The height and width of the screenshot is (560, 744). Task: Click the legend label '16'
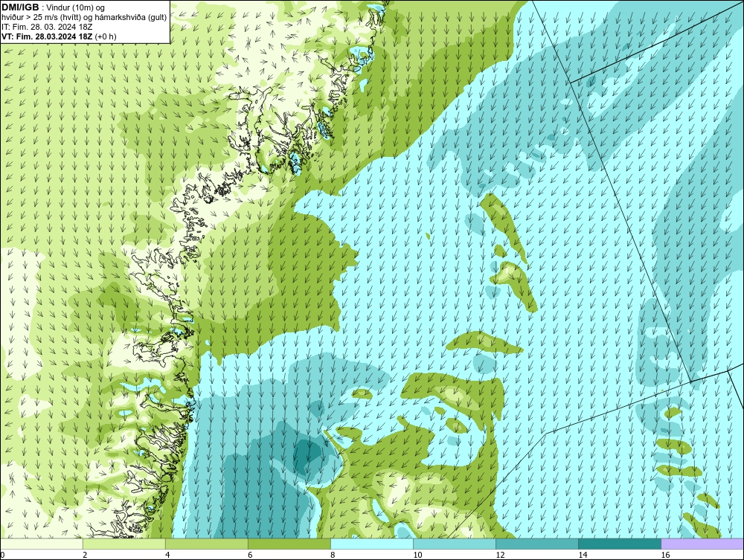pos(665,555)
